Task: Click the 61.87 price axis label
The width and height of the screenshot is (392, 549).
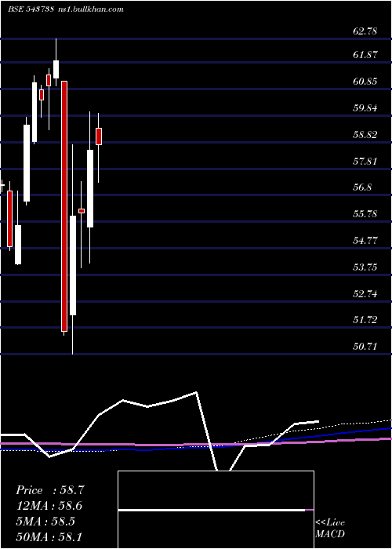Action: pyautogui.click(x=365, y=54)
